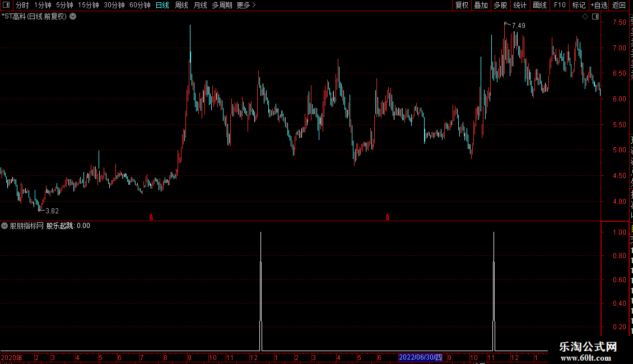Screen dimensions: 633x364
Task: Open 多周期 multi-period view
Action: (222, 5)
